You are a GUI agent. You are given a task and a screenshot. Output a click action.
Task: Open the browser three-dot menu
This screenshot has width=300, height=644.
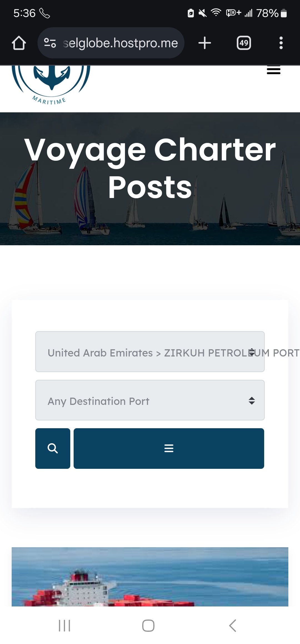coord(281,43)
